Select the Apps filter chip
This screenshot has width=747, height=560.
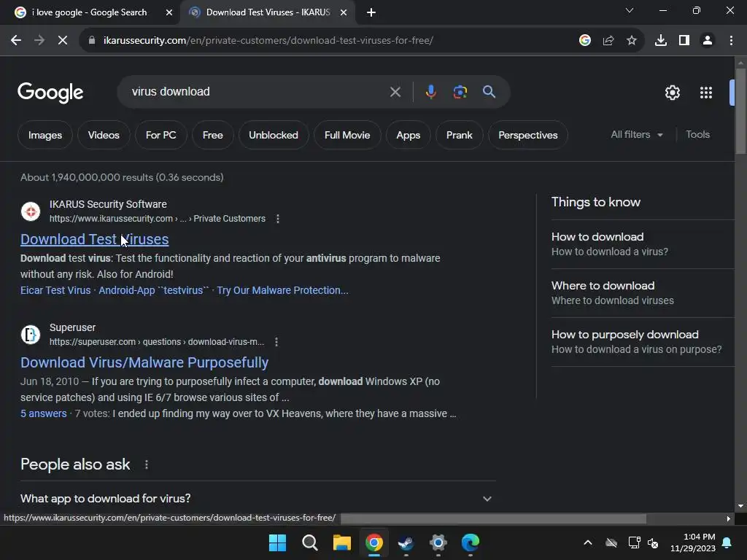pos(409,135)
